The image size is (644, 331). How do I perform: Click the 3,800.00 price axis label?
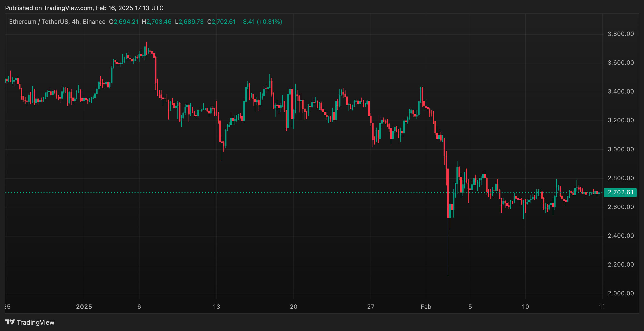click(621, 34)
